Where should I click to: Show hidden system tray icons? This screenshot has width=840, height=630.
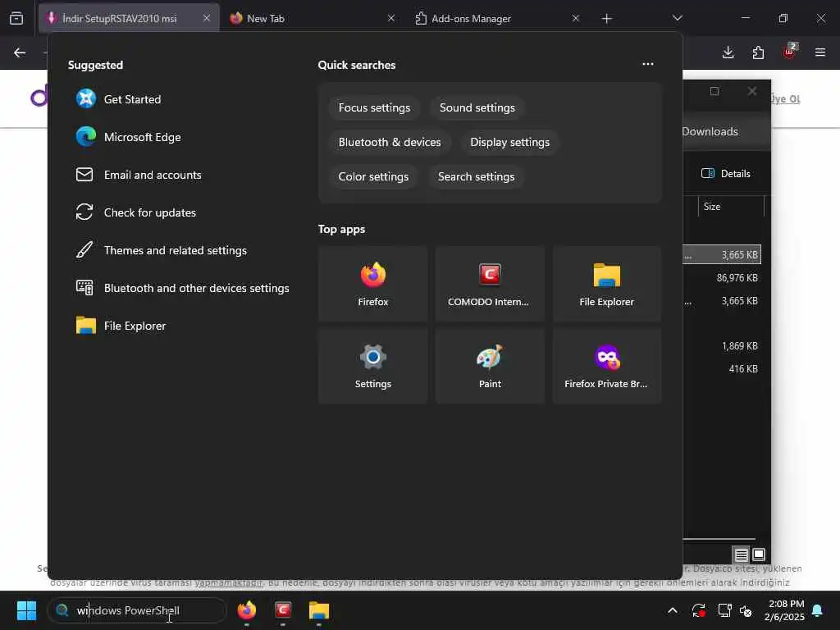coord(673,610)
